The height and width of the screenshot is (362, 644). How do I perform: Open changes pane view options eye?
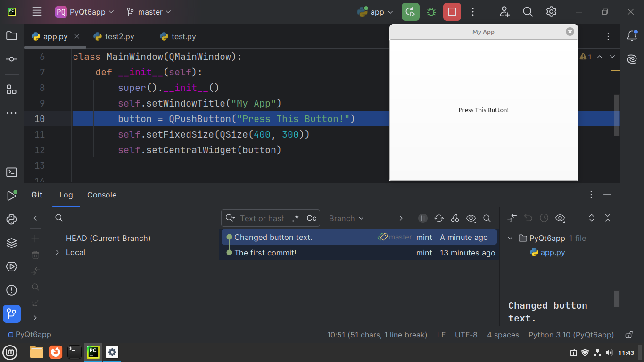pos(560,218)
